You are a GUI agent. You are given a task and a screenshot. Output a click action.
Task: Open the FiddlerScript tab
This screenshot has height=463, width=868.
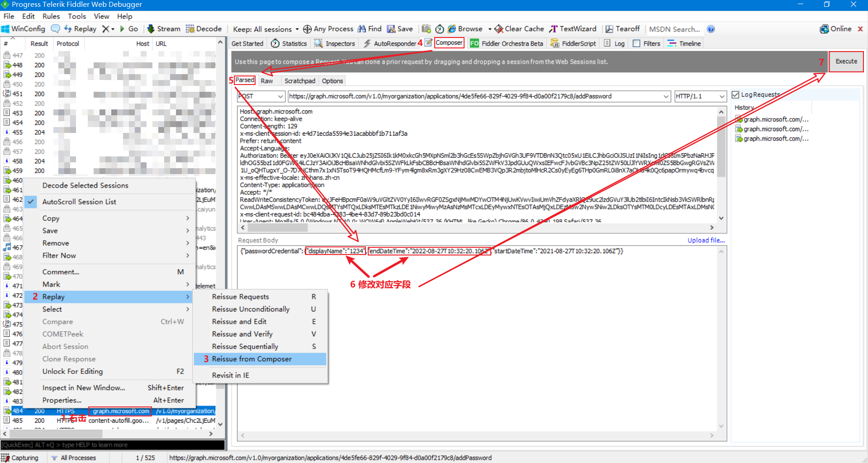(x=573, y=43)
